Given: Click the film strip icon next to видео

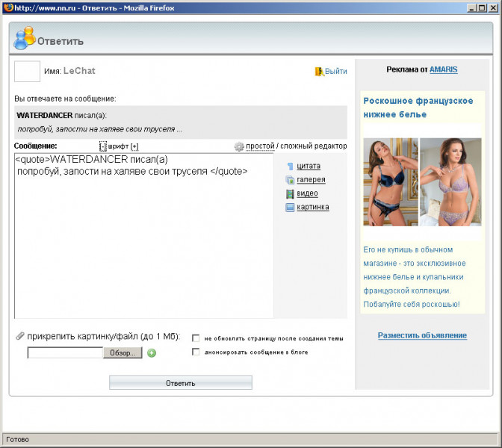Looking at the screenshot, I should pyautogui.click(x=290, y=193).
